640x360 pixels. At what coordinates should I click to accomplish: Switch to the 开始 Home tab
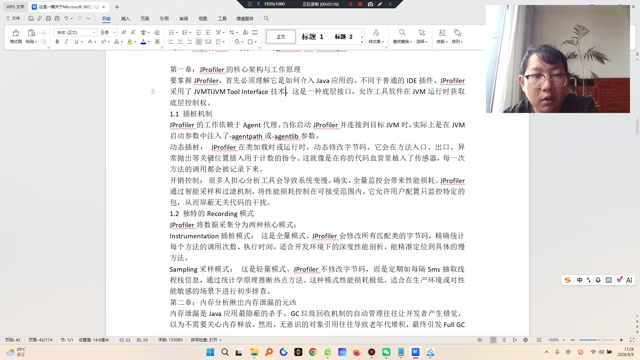pos(106,19)
